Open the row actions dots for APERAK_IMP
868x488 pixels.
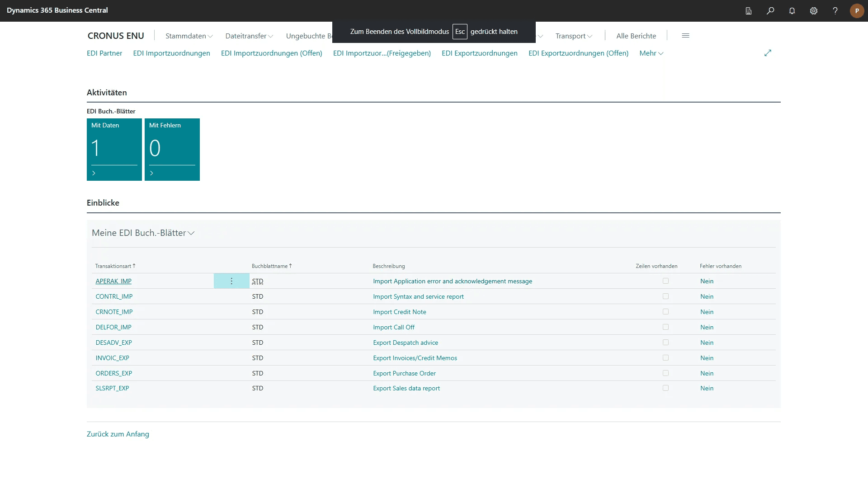click(231, 281)
